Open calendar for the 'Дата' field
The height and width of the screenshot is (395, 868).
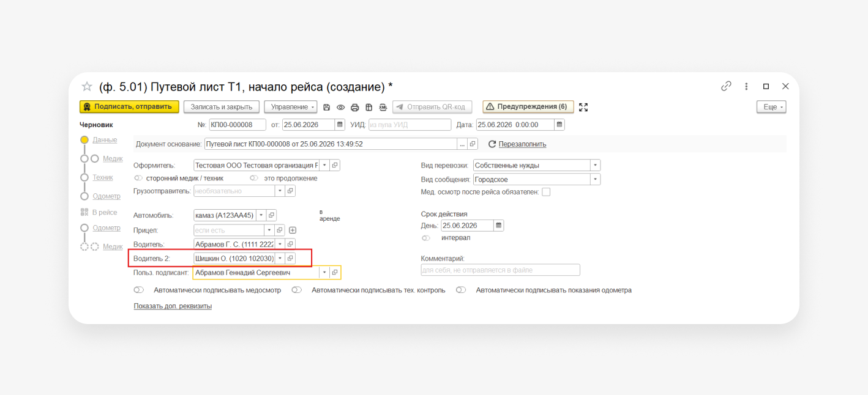pyautogui.click(x=559, y=125)
